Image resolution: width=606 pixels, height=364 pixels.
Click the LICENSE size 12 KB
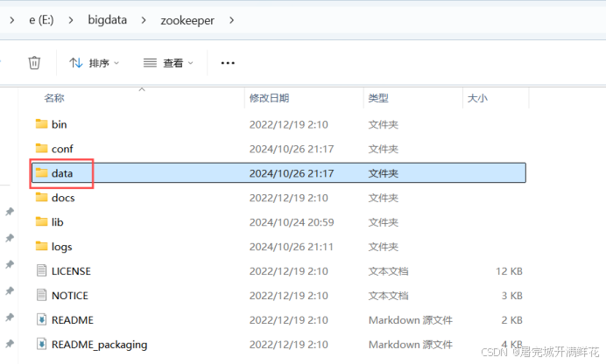click(509, 271)
